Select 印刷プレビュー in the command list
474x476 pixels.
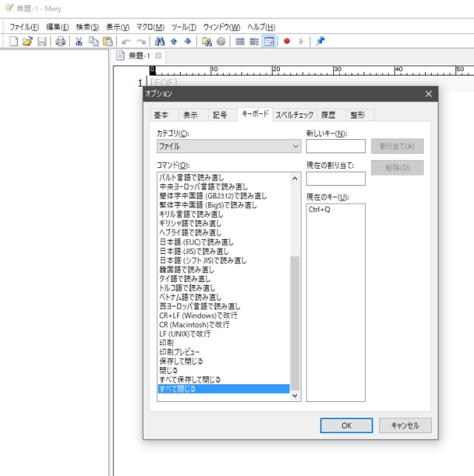(179, 352)
